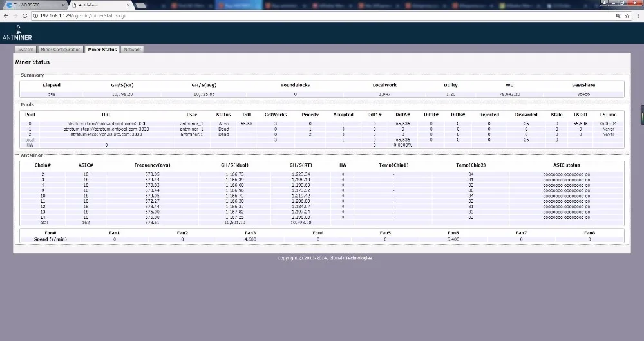The image size is (644, 341).
Task: Click the LSTime value 0:00:04
Action: point(609,124)
